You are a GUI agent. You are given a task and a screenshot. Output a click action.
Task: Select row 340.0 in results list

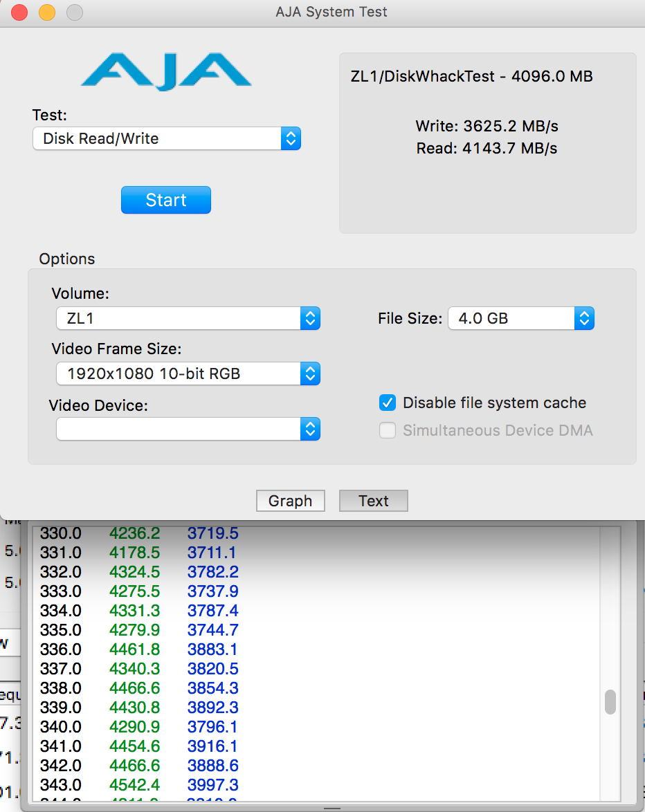tap(316, 726)
